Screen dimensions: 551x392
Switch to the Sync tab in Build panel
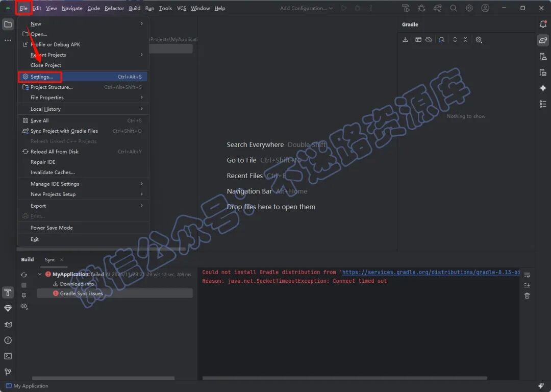50,259
